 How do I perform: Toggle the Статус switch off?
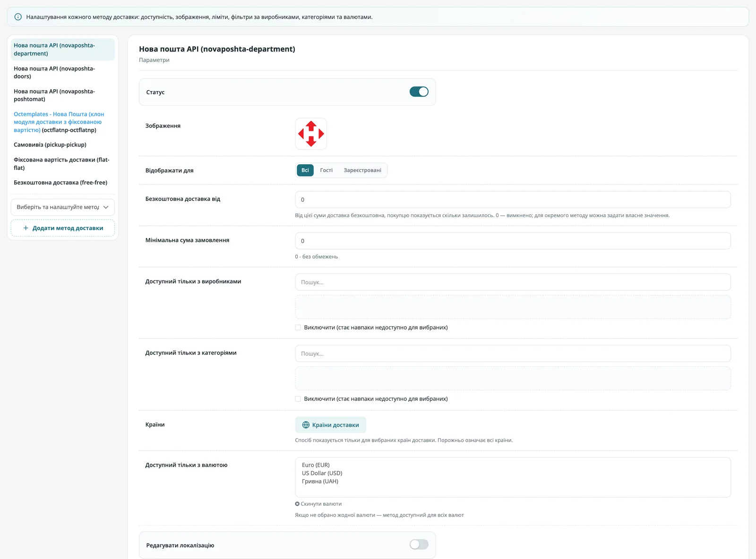[419, 92]
